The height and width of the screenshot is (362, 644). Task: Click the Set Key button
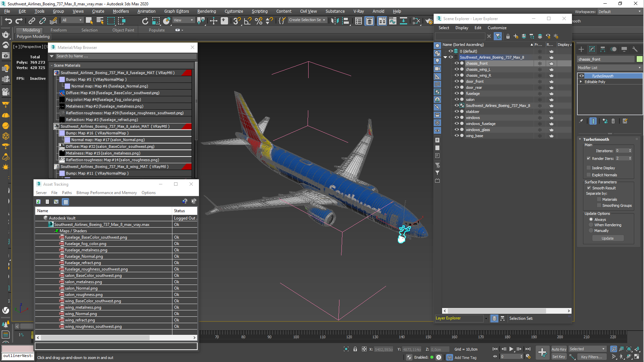558,357
